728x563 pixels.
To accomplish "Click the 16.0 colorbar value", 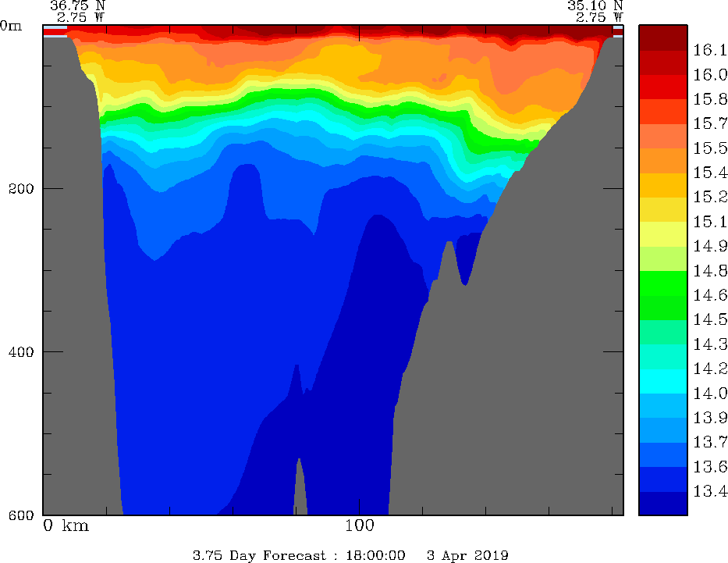I will [710, 75].
